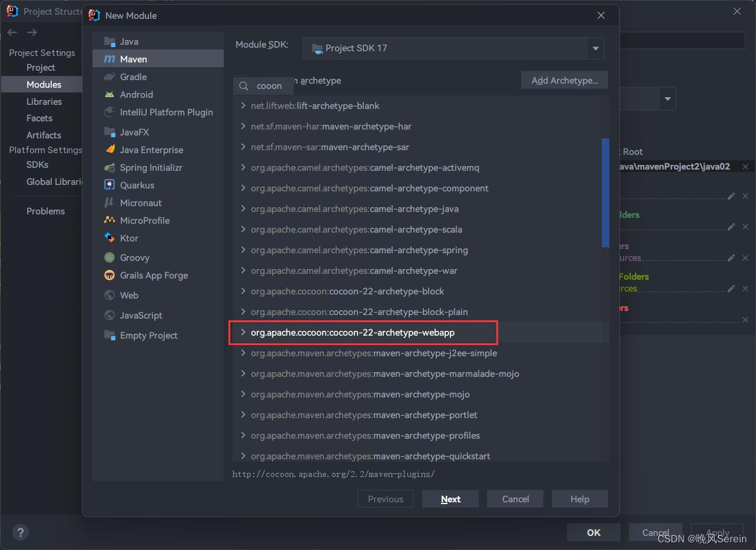Select IntelliJ Platform Plugin icon
The width and height of the screenshot is (756, 550).
pos(110,112)
